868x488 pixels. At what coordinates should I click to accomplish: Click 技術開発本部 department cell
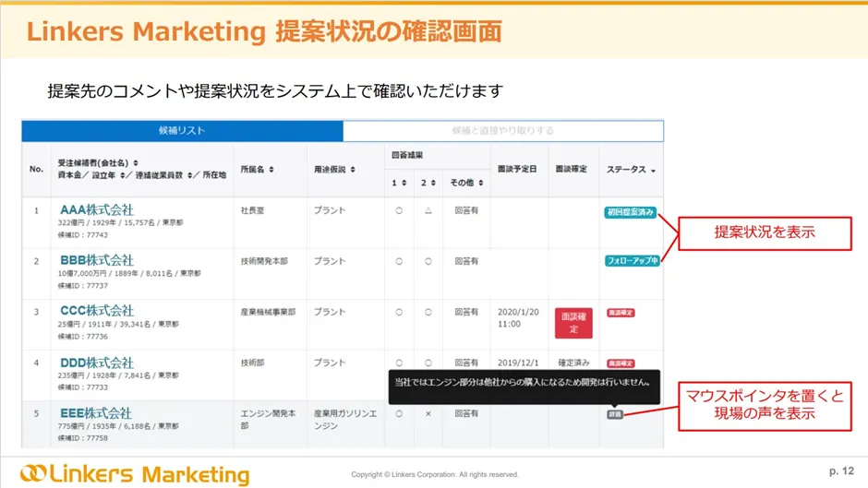[264, 260]
